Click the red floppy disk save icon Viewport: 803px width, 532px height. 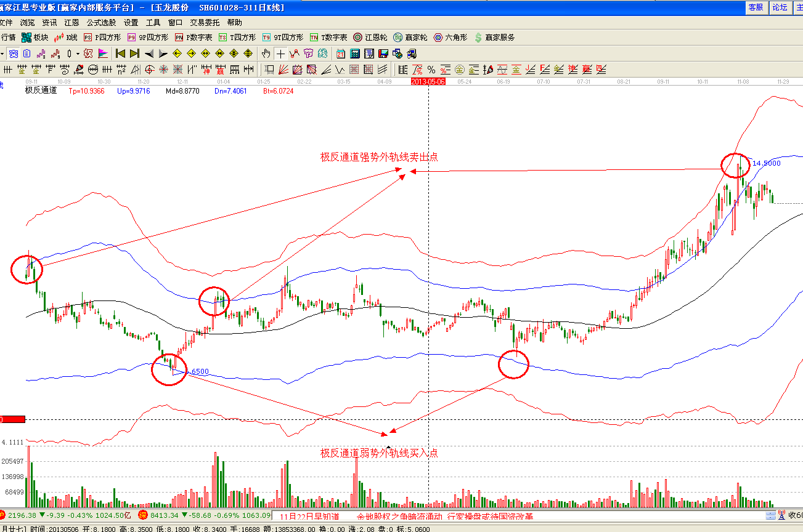(383, 54)
